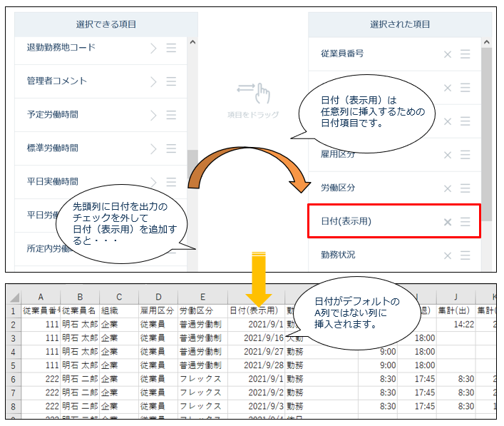
Task: Click the up arrow on the right list scrollbar
Action: coord(486,42)
